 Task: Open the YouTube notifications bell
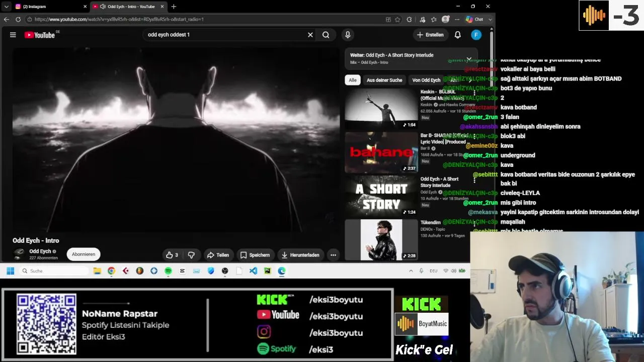click(x=458, y=35)
